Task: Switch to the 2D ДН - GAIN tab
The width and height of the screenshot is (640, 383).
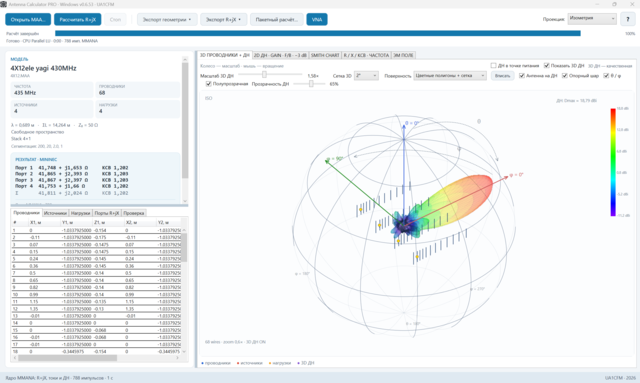Action: (280, 55)
